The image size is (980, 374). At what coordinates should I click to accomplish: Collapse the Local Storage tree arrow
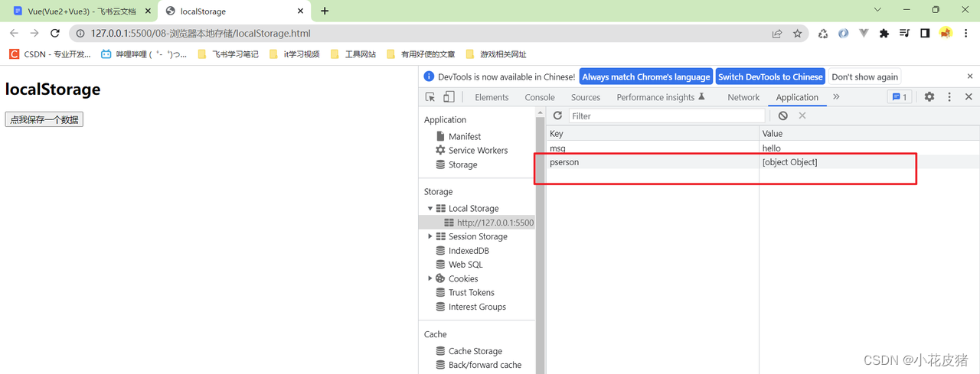coord(430,208)
